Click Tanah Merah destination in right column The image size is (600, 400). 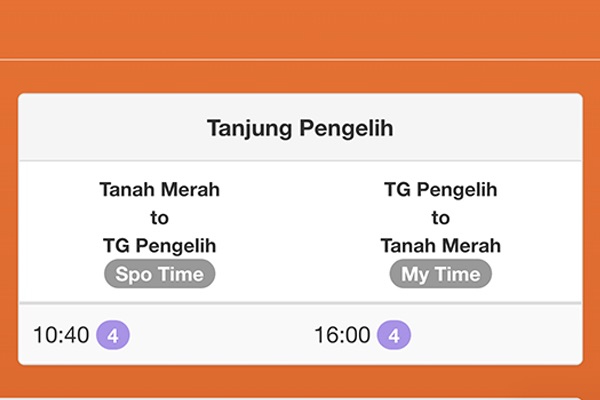click(x=441, y=245)
